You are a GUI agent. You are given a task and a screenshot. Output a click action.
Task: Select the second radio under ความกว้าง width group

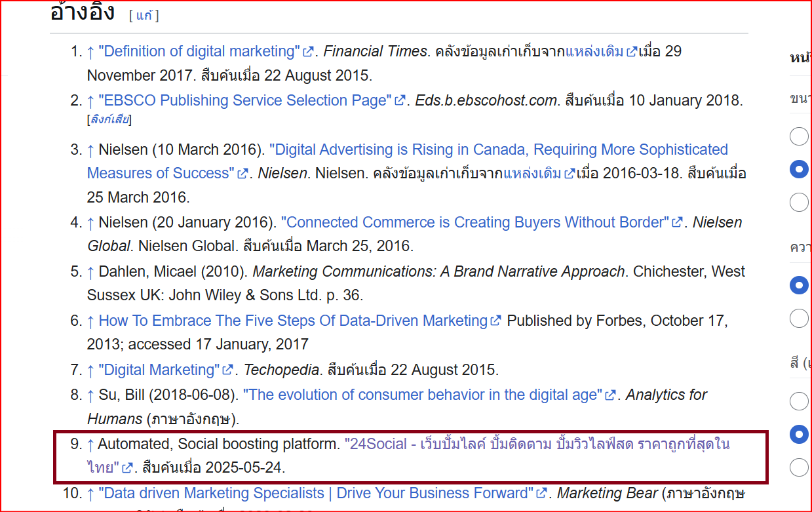click(799, 318)
